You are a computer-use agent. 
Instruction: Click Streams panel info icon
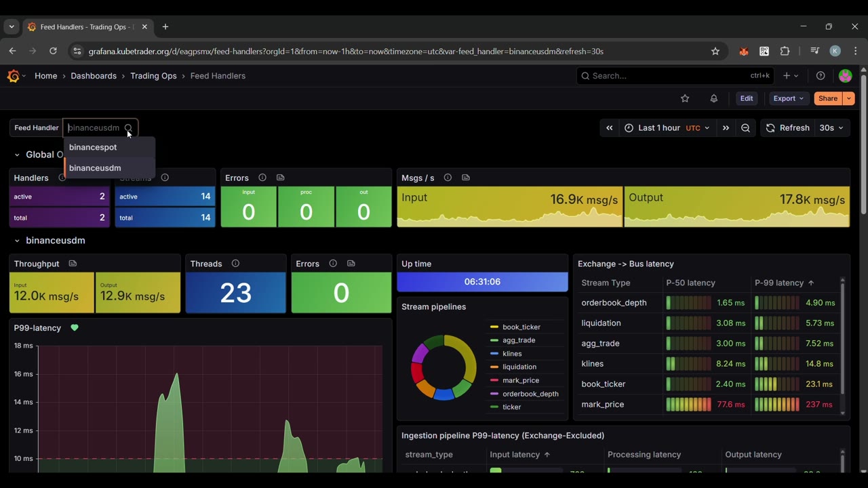coord(165,178)
